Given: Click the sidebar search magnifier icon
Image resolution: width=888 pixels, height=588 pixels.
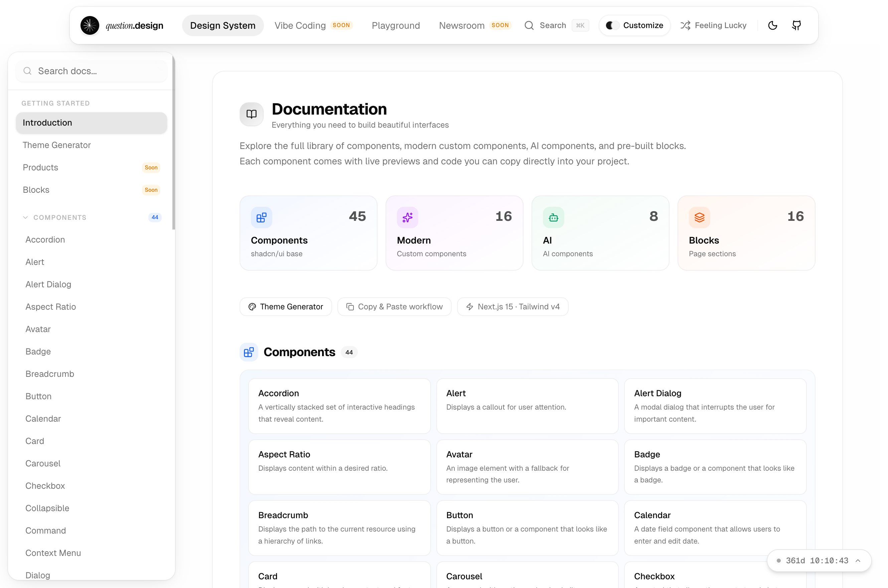Looking at the screenshot, I should [27, 71].
